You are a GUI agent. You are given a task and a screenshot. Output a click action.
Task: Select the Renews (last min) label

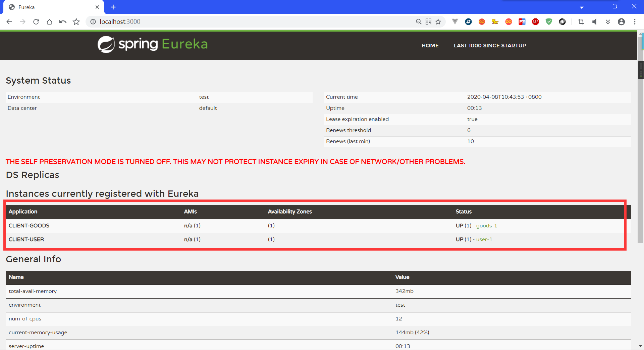[348, 141]
